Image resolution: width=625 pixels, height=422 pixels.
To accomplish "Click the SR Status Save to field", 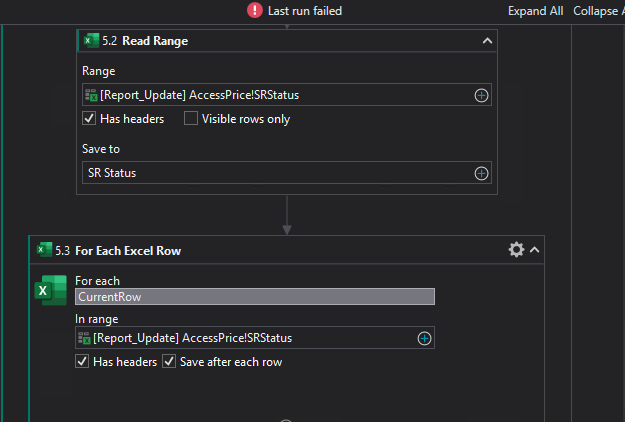I will (x=275, y=173).
